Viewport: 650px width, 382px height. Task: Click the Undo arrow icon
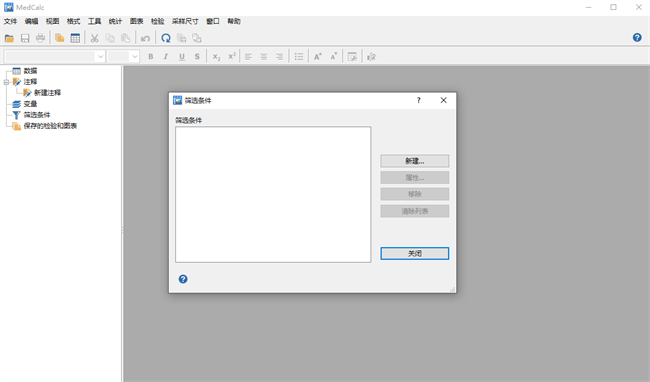(x=145, y=39)
